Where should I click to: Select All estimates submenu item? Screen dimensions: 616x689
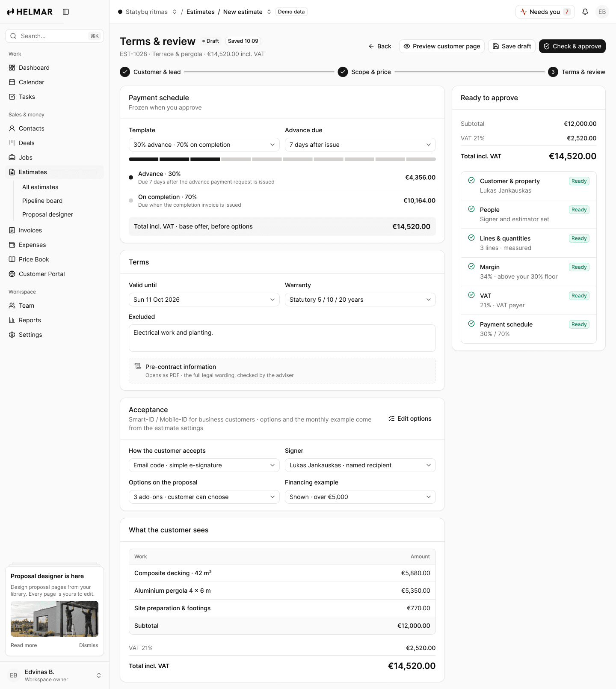click(40, 187)
